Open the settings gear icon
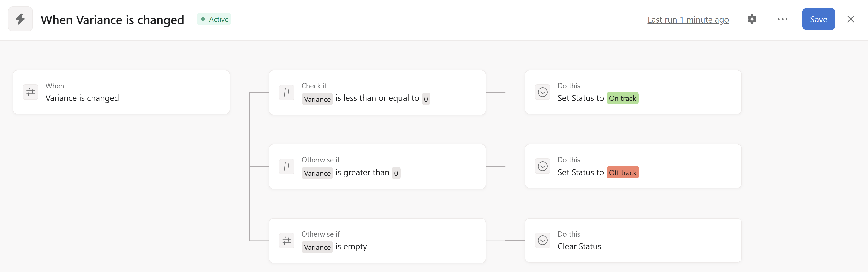Viewport: 868px width, 272px height. tap(752, 19)
